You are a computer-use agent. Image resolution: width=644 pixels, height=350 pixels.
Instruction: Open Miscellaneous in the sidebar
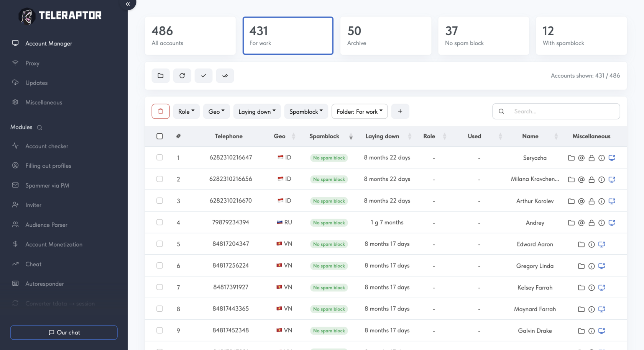pos(44,102)
